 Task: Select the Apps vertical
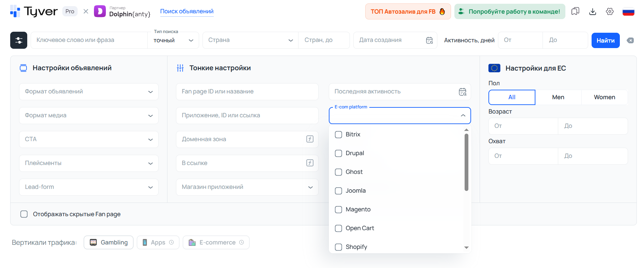coord(158,242)
